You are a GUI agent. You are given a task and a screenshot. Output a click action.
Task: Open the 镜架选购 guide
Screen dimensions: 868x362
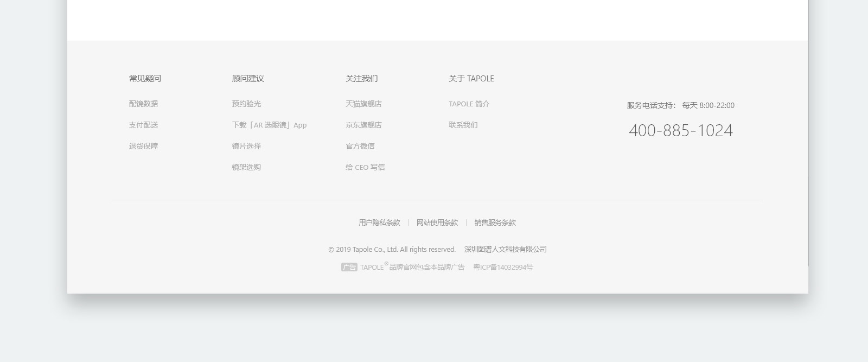(x=246, y=167)
